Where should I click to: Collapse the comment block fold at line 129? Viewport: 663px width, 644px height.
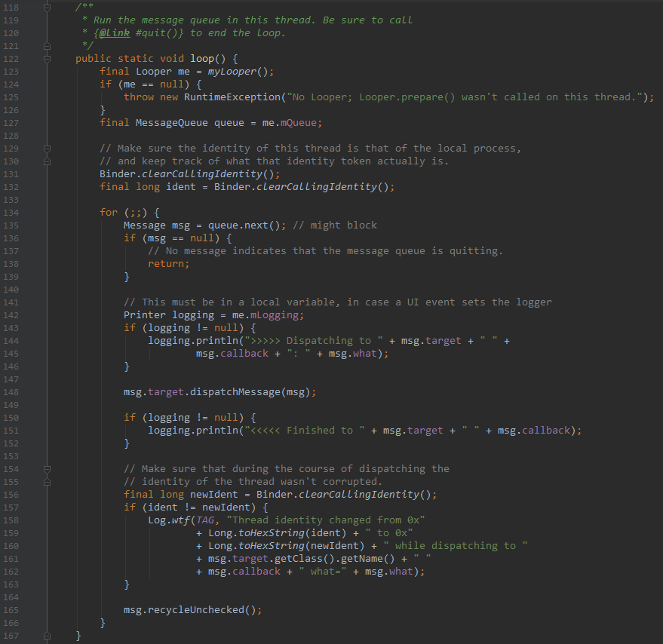(48, 149)
